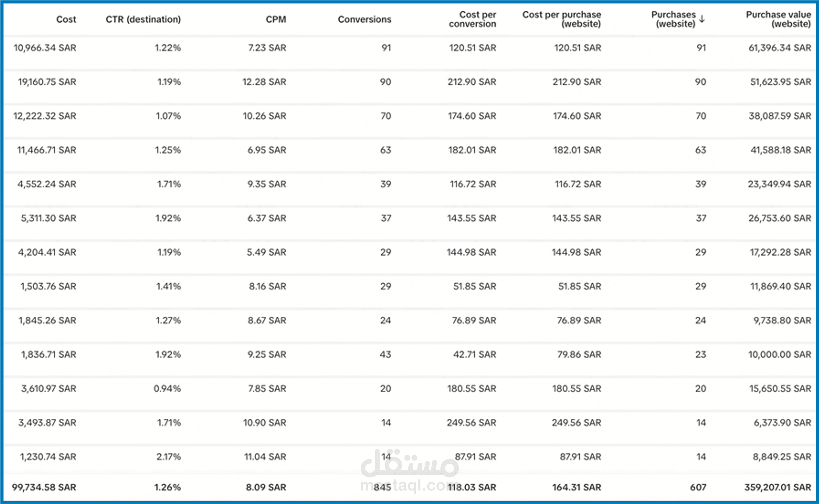Select the 10,966.34 SAR cost cell
The height and width of the screenshot is (504, 820).
pyautogui.click(x=45, y=48)
